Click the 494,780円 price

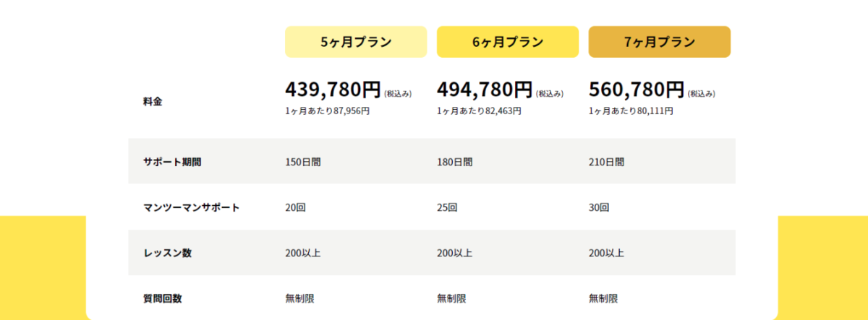click(485, 90)
